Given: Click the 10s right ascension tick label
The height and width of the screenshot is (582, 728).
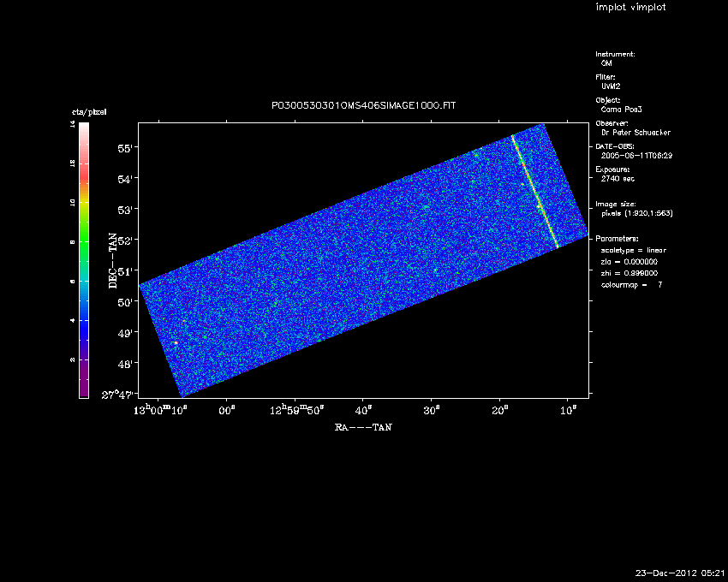Looking at the screenshot, I should [569, 411].
